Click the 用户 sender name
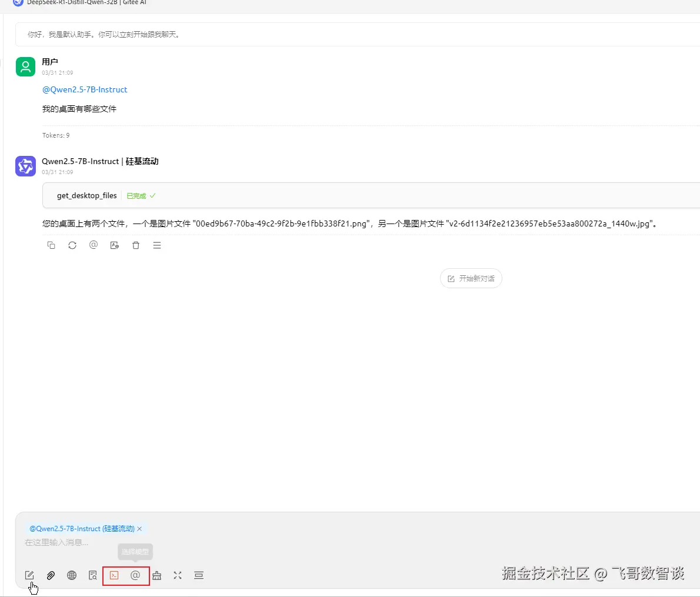The width and height of the screenshot is (700, 597). (x=50, y=62)
